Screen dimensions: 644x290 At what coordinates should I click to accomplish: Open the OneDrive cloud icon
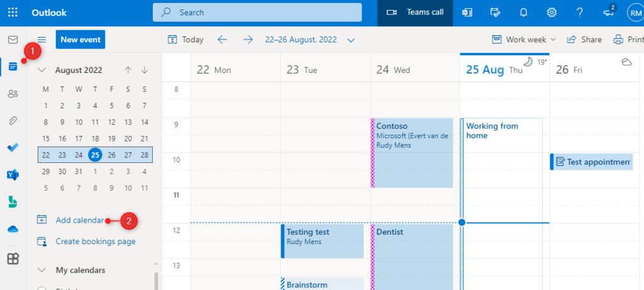point(13,229)
